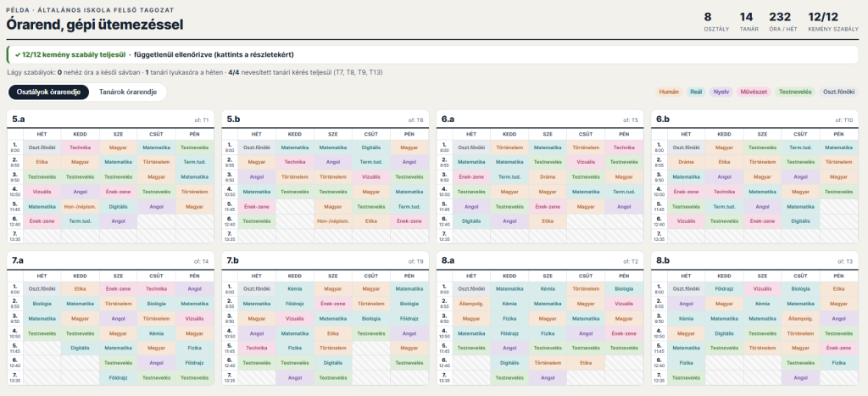Viewport: 868px width, 396px height.
Task: Click the Dráma lesson in 6.b Monday
Action: pyautogui.click(x=686, y=162)
